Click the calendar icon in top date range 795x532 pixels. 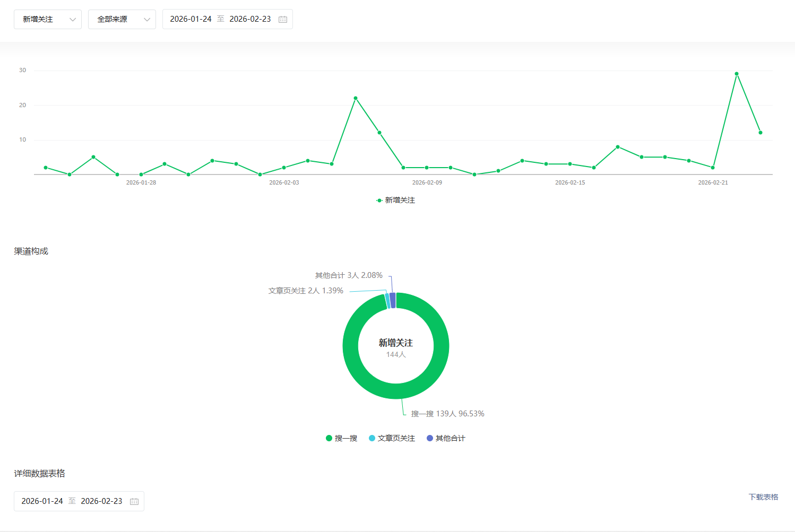click(x=283, y=20)
